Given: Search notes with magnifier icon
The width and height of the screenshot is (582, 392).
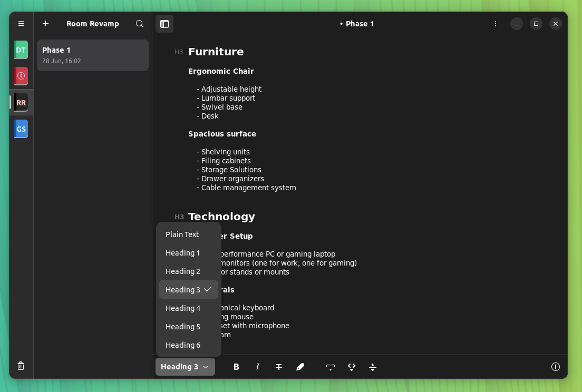Looking at the screenshot, I should pyautogui.click(x=140, y=24).
